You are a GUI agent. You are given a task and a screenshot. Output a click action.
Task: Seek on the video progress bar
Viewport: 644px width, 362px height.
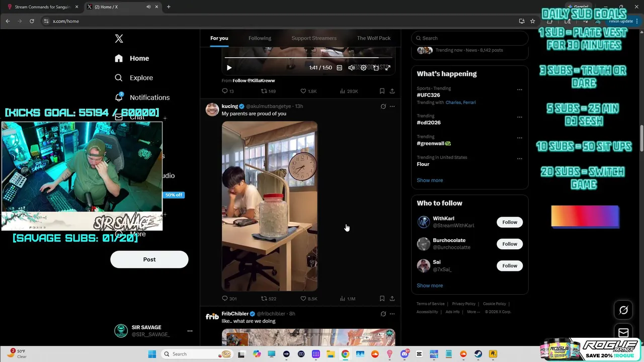(308, 58)
